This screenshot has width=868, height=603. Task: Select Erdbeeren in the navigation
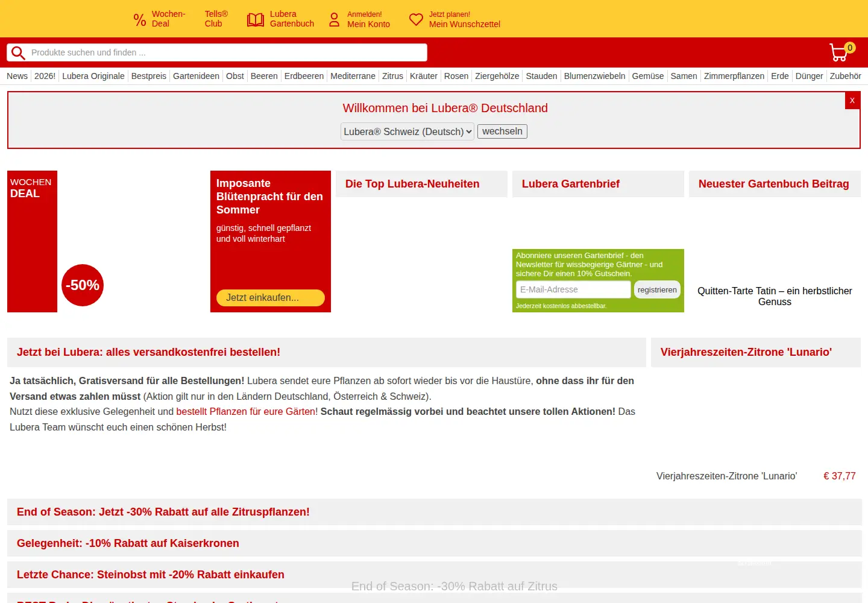pos(304,76)
